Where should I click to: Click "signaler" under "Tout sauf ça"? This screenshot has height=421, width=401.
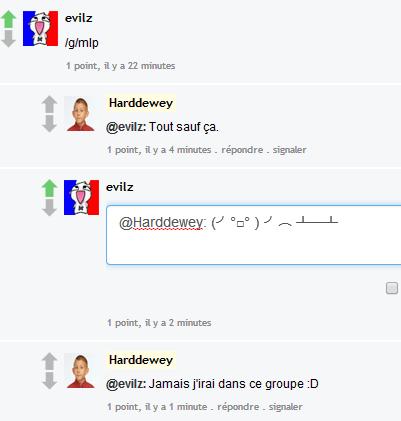click(x=290, y=150)
